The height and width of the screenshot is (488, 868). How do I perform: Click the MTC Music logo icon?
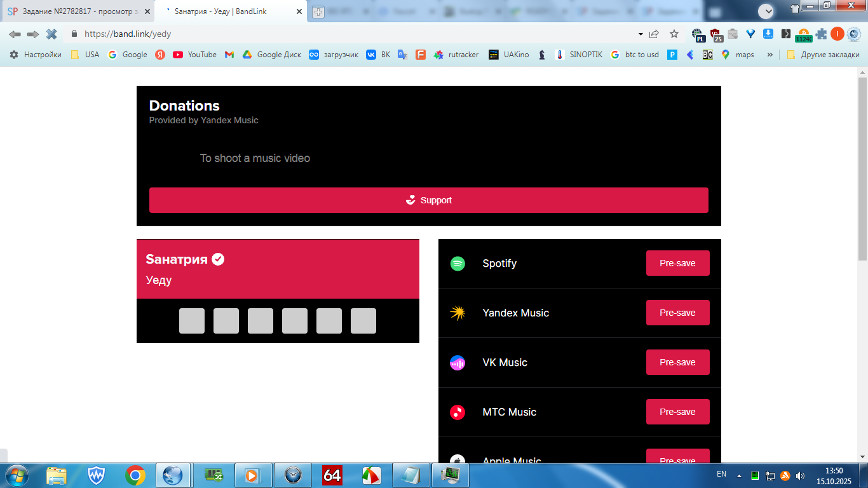458,412
